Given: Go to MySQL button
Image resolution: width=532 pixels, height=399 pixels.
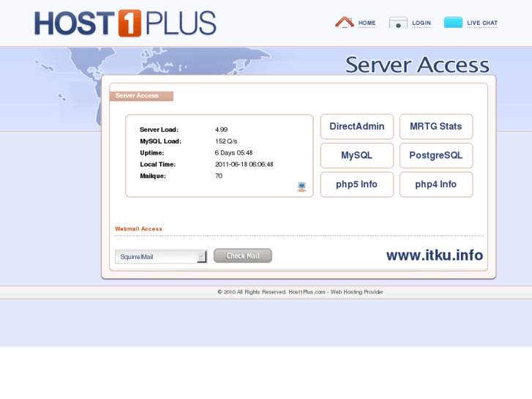Looking at the screenshot, I should [357, 155].
